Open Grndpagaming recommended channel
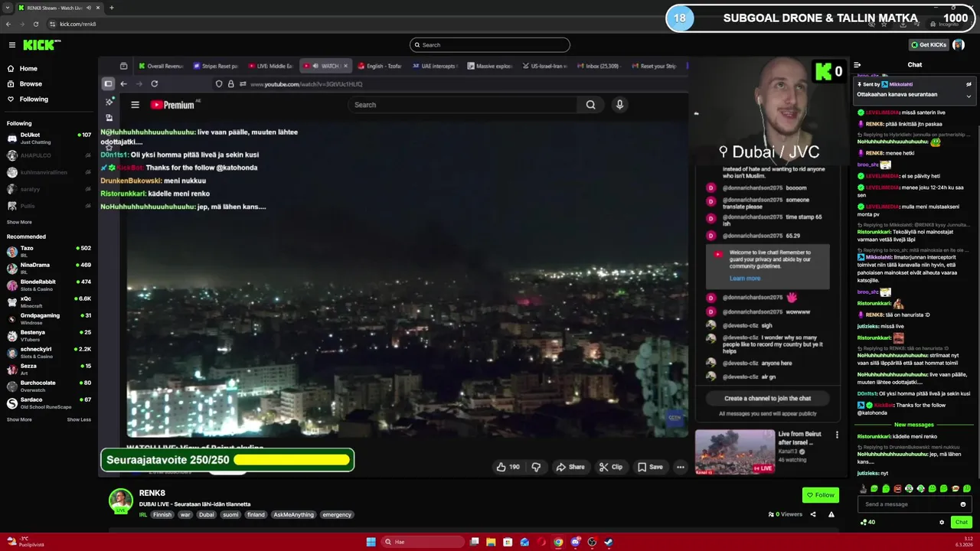This screenshot has width=980, height=551. coord(49,319)
